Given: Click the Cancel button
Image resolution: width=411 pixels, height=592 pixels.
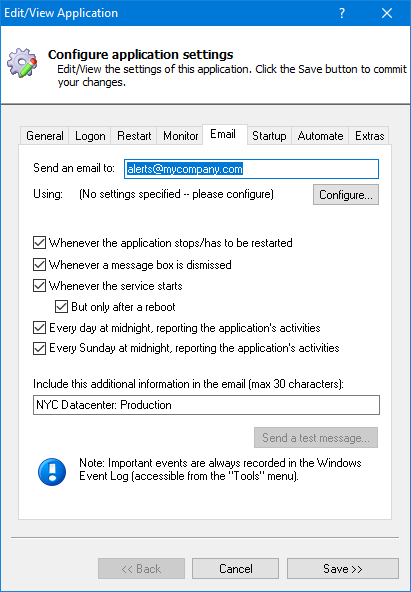Looking at the screenshot, I should point(236,569).
